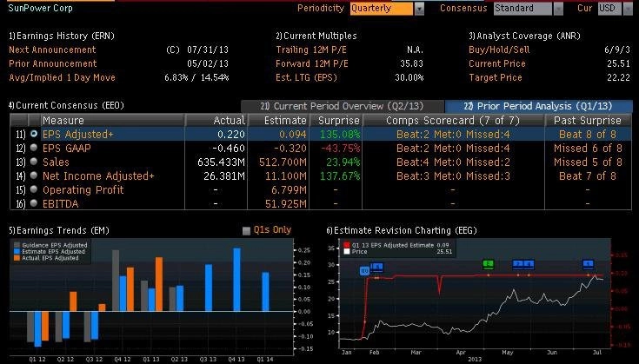
Task: Select the Operating Profit radio button
Action: (34, 189)
